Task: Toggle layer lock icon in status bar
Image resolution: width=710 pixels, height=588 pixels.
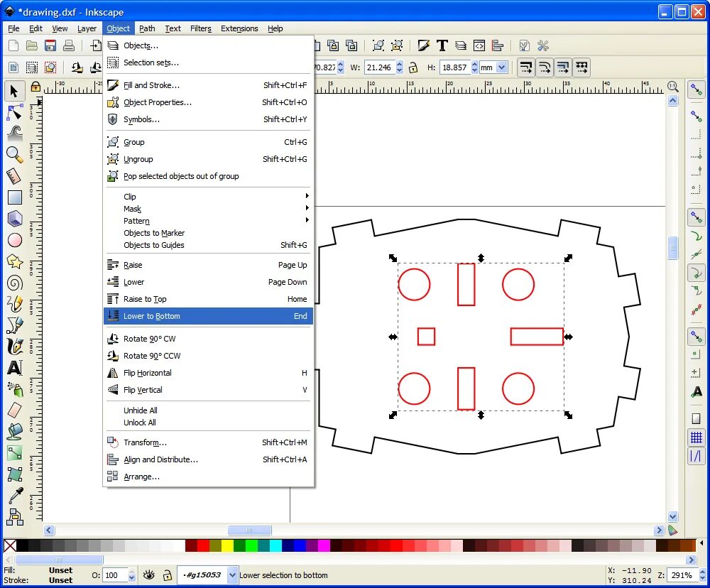Action: (x=167, y=575)
